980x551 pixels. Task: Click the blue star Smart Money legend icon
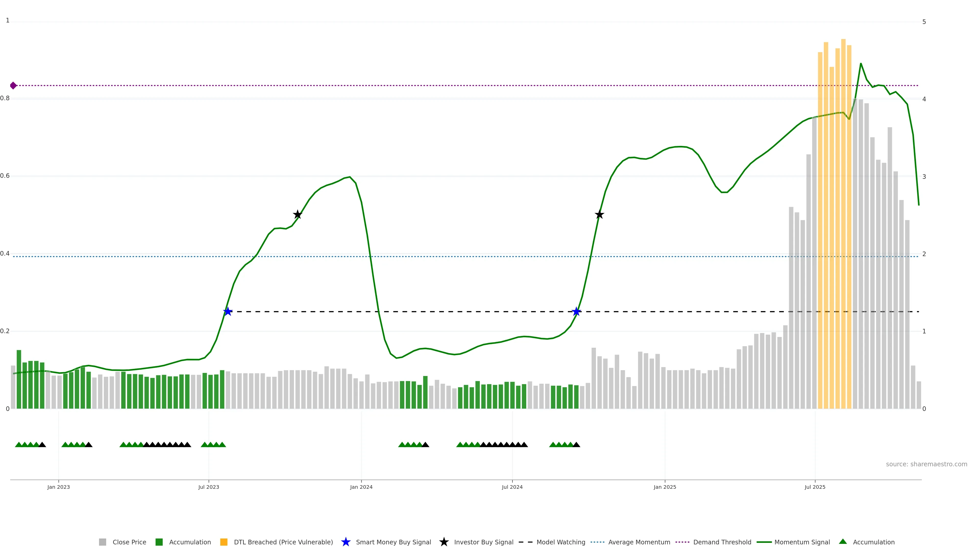pyautogui.click(x=346, y=542)
